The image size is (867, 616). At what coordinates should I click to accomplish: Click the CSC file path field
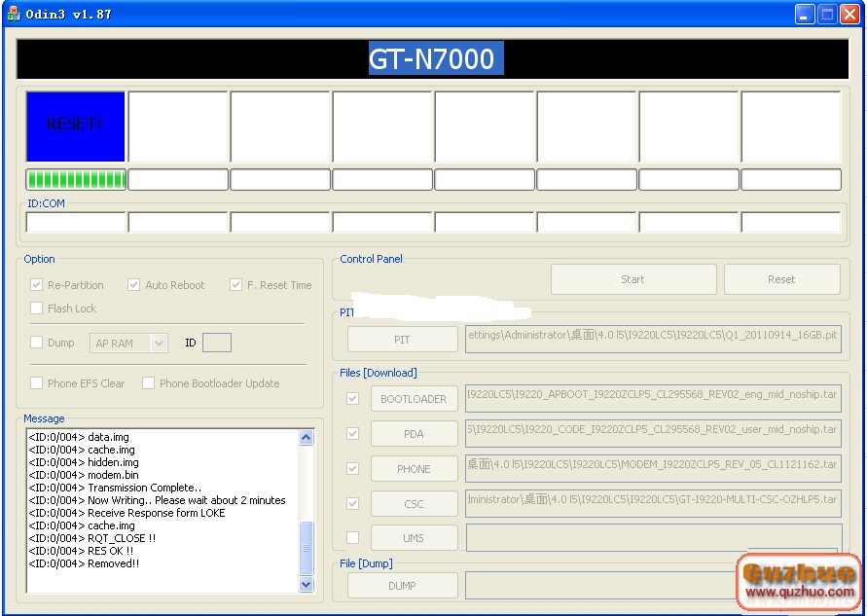coord(653,504)
